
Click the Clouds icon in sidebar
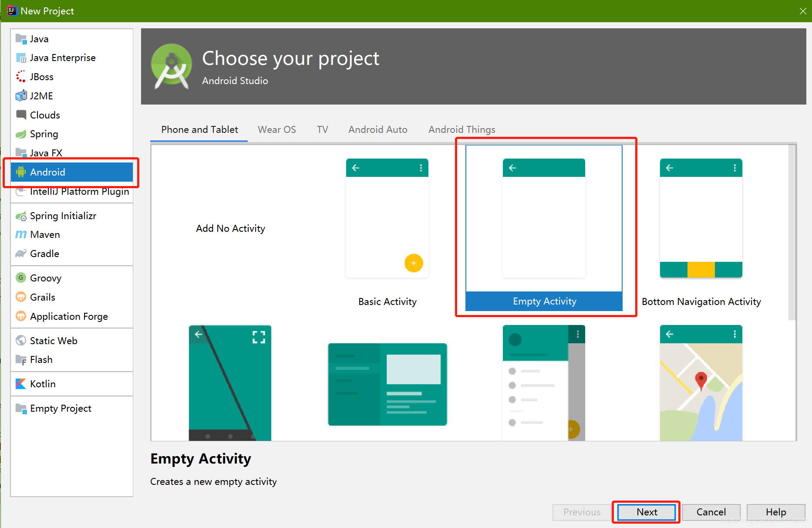pyautogui.click(x=21, y=115)
